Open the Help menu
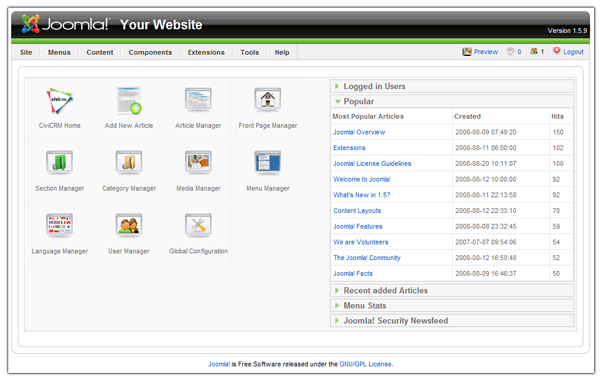The height and width of the screenshot is (380, 600). pos(282,52)
